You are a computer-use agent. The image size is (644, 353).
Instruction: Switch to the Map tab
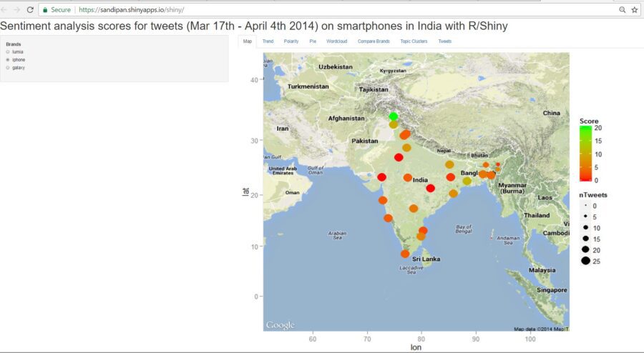click(248, 41)
